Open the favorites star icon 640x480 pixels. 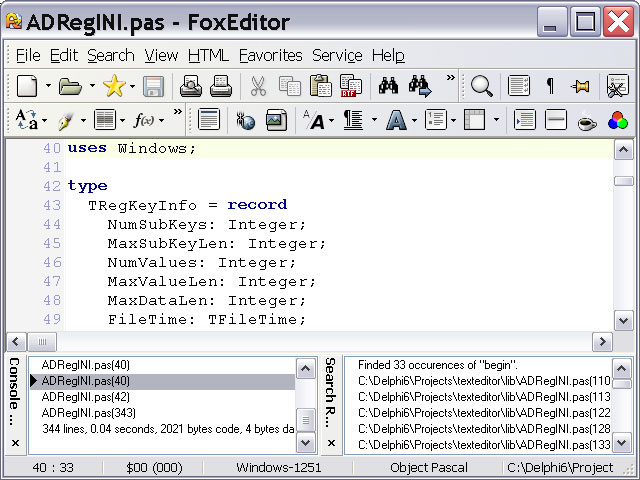click(x=114, y=86)
